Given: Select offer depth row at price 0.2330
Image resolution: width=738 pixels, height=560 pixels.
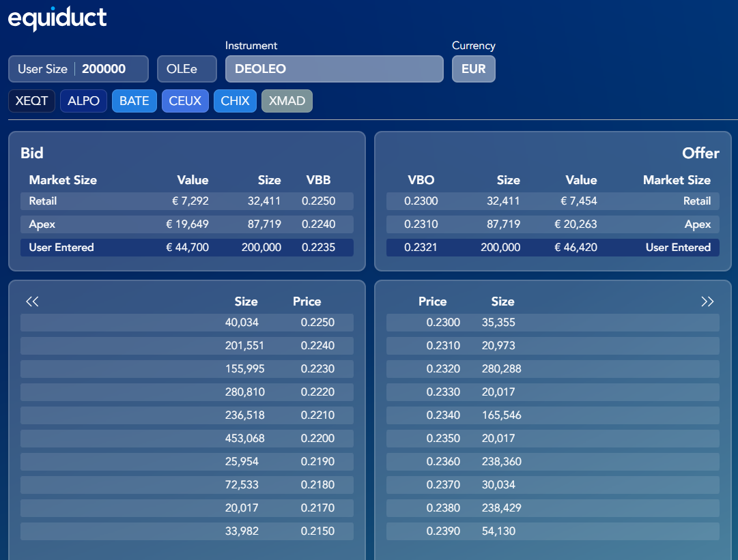Looking at the screenshot, I should point(552,392).
